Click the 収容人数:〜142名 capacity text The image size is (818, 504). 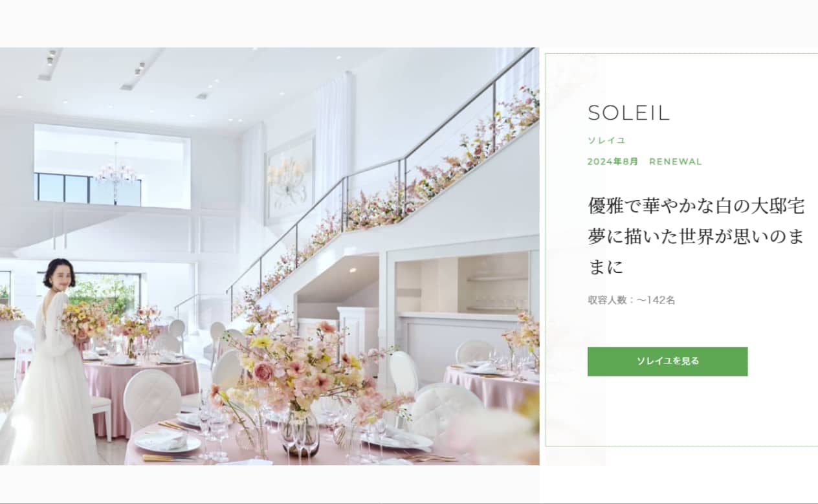tap(632, 300)
